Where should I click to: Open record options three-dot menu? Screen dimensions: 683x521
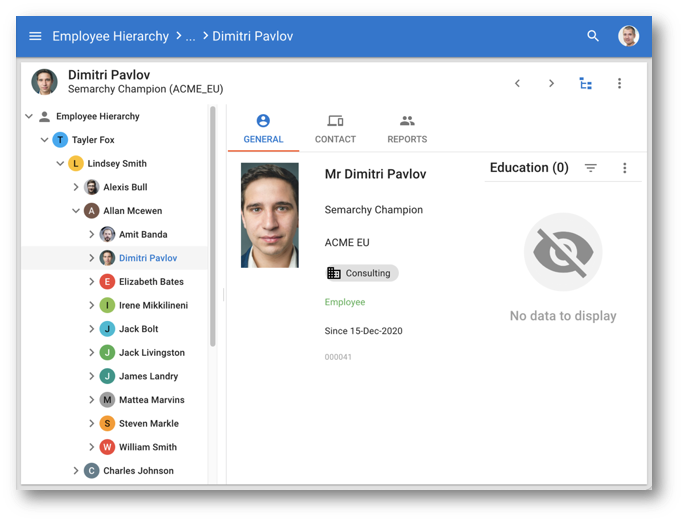click(x=619, y=83)
